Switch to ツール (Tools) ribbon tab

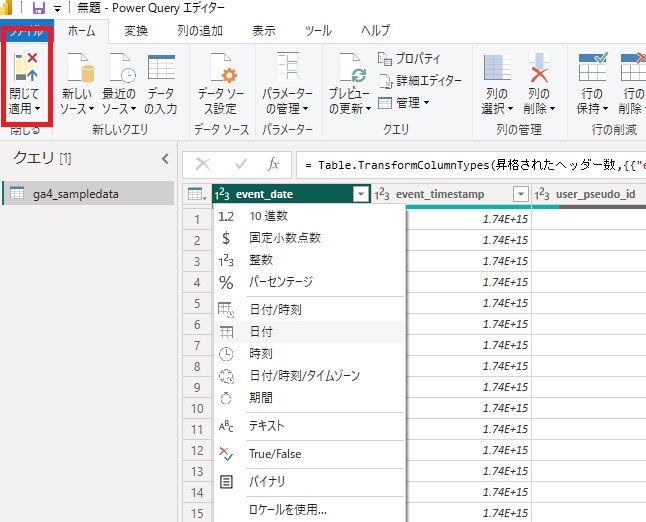point(318,31)
